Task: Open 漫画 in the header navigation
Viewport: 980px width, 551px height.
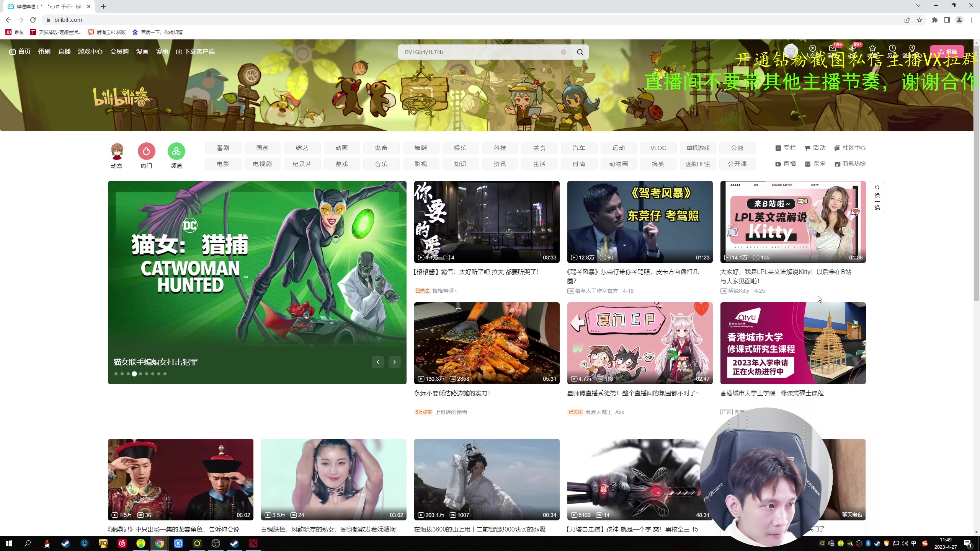Action: pos(142,52)
